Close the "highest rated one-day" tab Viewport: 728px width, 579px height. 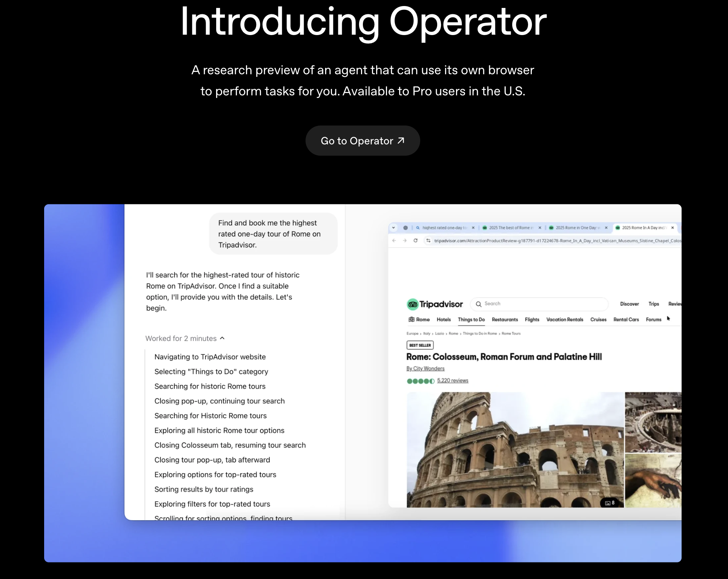coord(473,228)
